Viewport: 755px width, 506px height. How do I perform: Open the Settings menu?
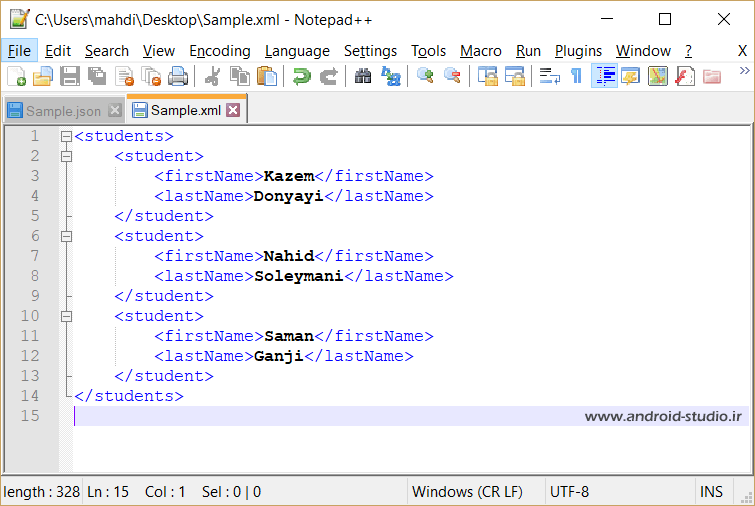click(370, 51)
